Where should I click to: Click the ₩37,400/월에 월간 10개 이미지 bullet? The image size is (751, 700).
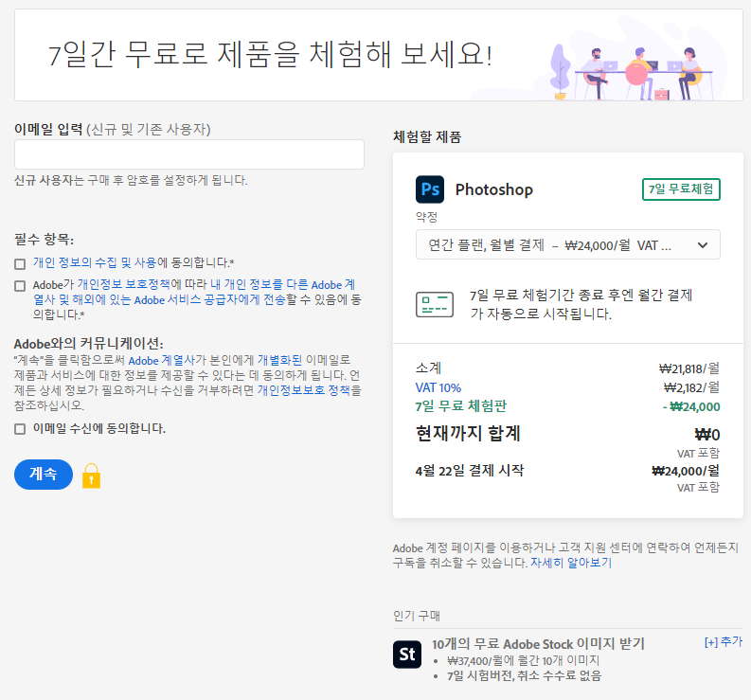[x=523, y=661]
